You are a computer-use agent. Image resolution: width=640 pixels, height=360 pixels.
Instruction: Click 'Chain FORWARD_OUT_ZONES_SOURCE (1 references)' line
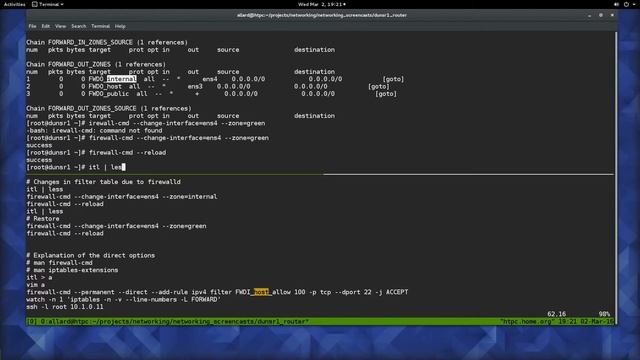[109, 108]
